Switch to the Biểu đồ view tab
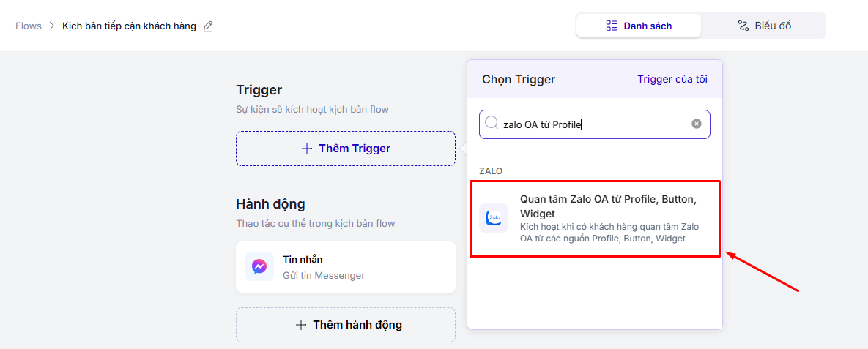The width and height of the screenshot is (868, 349). tap(763, 26)
